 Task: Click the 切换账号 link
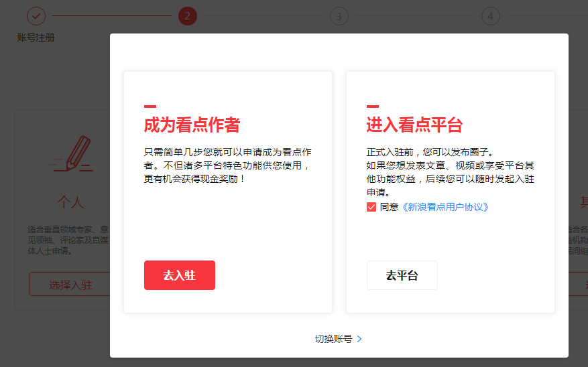[x=333, y=339]
